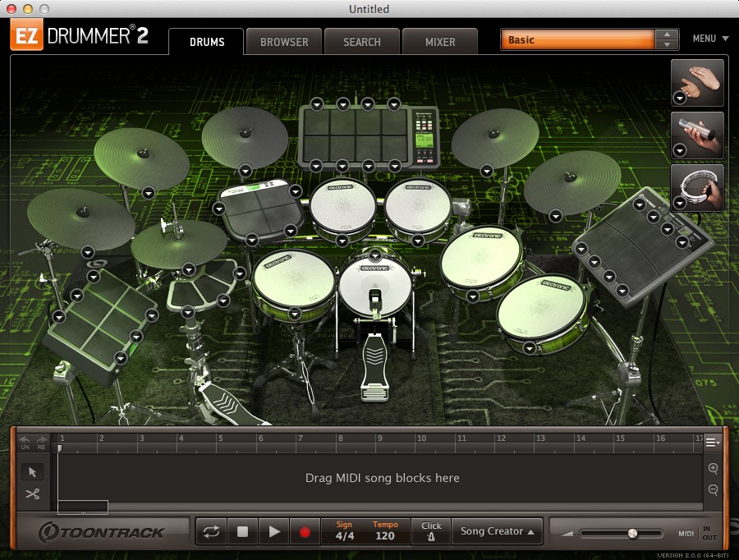Hit the tambourine instrument thumbnail
Viewport: 739px width, 560px height.
pyautogui.click(x=697, y=187)
